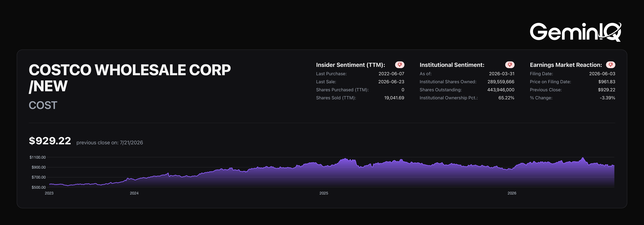The height and width of the screenshot is (225, 644).
Task: Click Previous Close value in Earnings panel
Action: (607, 90)
